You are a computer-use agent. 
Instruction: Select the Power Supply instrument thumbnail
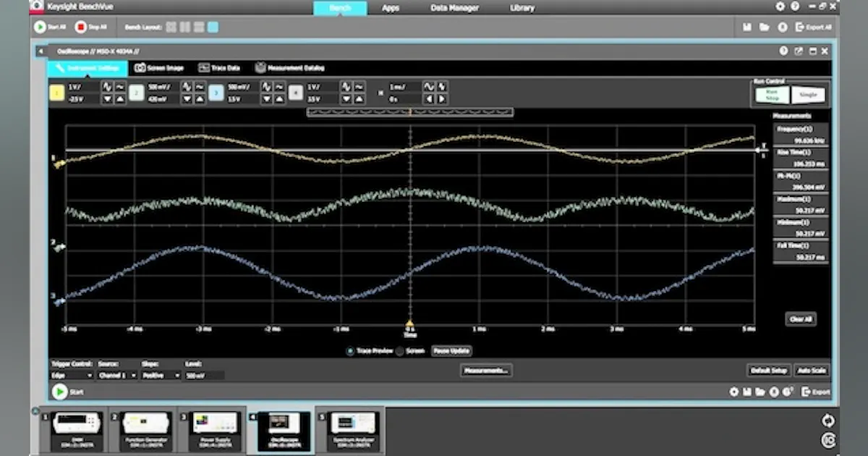pos(216,430)
